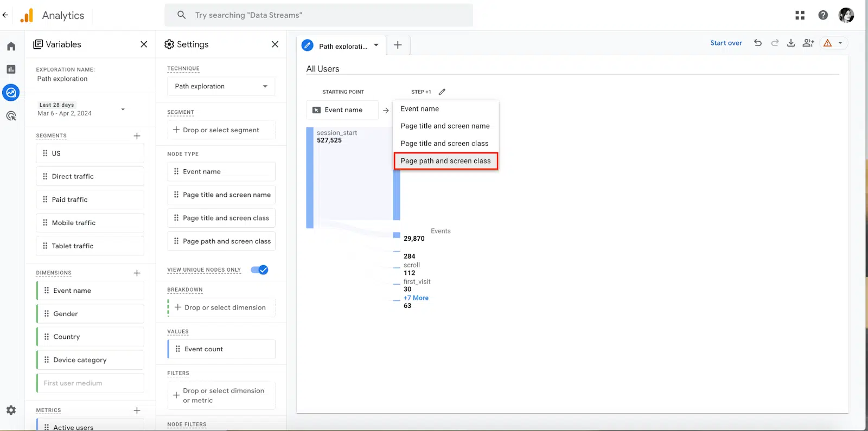Expand the +7 More nodes link
Viewport: 868px width, 431px height.
click(416, 298)
